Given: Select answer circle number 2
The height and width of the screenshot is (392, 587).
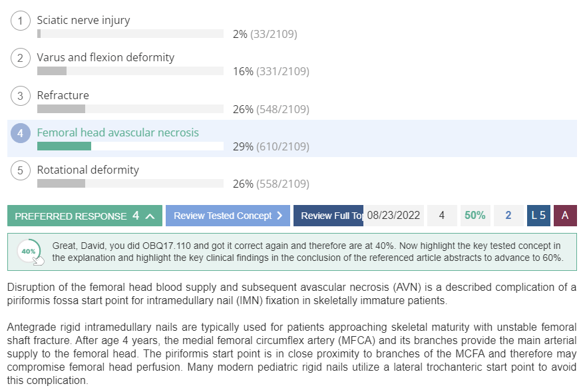Looking at the screenshot, I should click(20, 58).
